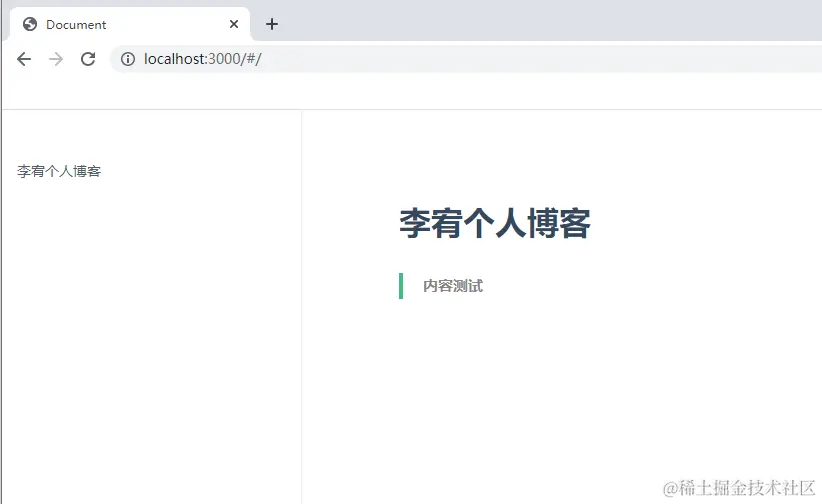Open a new tab with the plus button

click(x=272, y=24)
